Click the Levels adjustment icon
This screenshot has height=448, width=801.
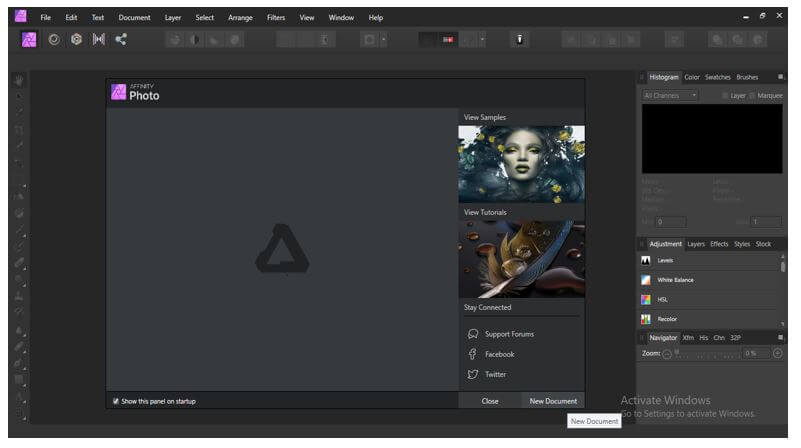click(646, 261)
